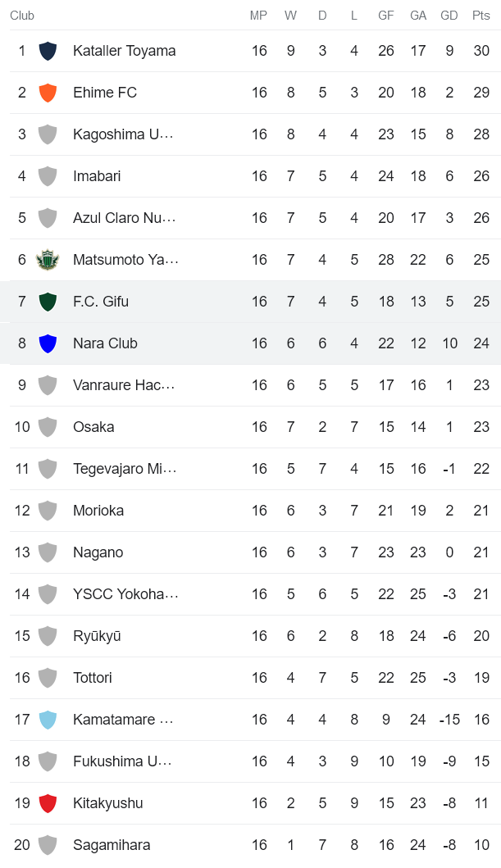Viewport: 501px width, 868px height.
Task: Sort standings by GD column header
Action: coord(449,15)
